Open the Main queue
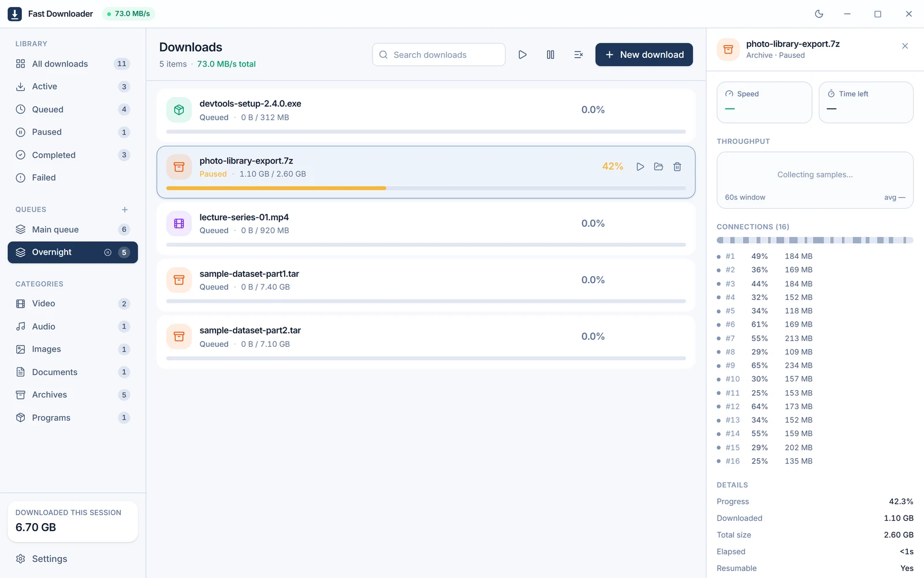 (73, 229)
